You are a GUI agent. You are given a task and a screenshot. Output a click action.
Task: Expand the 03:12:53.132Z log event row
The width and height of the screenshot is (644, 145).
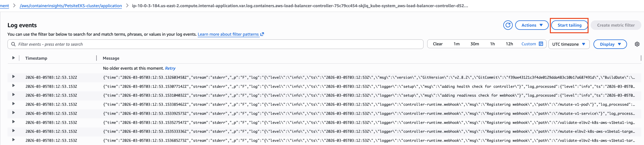14,77
